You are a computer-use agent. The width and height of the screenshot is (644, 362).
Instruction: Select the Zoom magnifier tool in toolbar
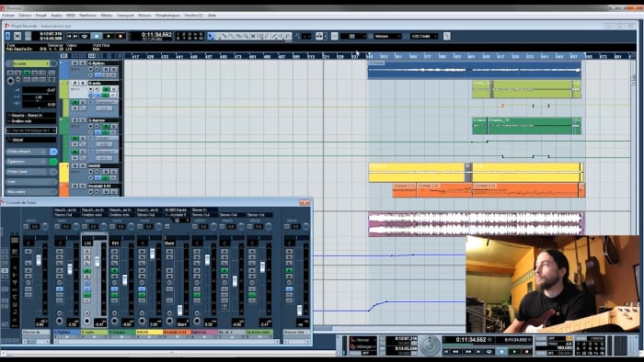pos(246,36)
